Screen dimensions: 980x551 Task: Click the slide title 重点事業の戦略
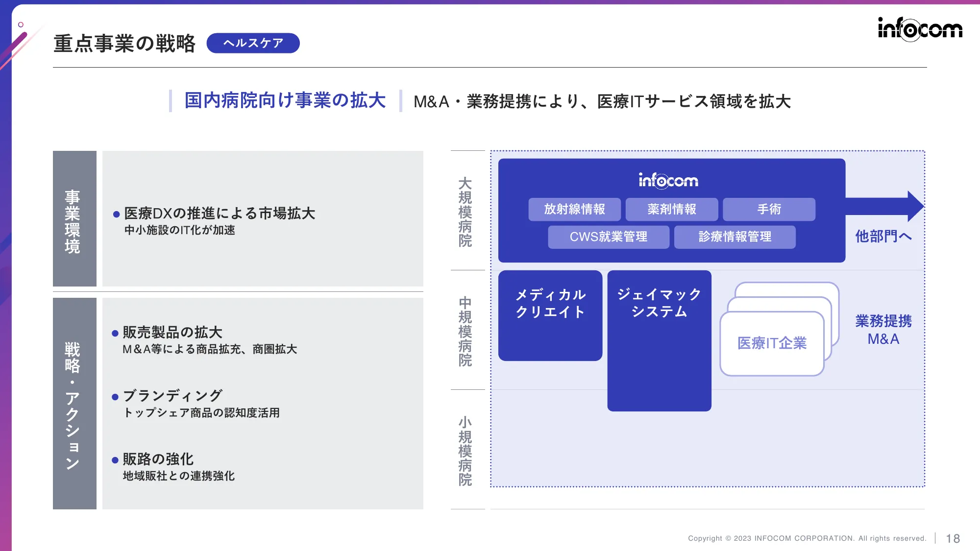[x=124, y=44]
